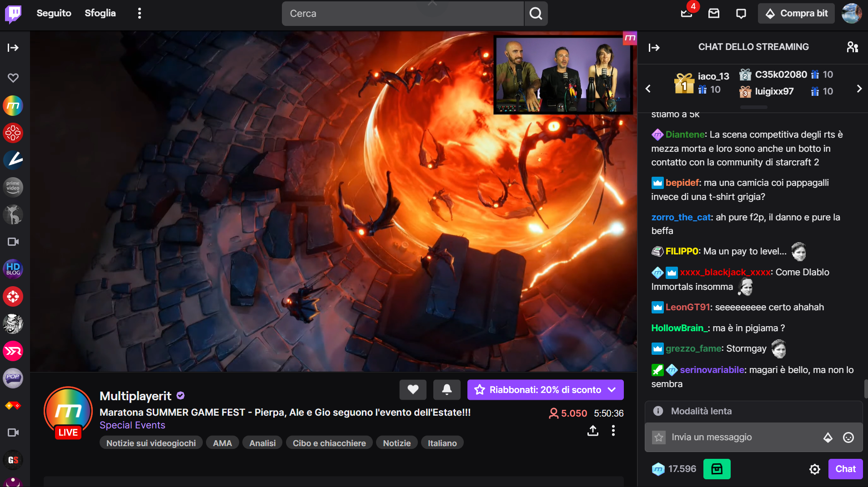Click the upper camera icon in sidebar
868x487 pixels.
coord(13,242)
